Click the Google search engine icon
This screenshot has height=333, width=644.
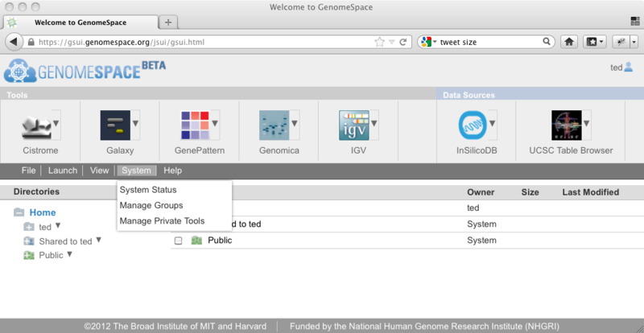pyautogui.click(x=427, y=42)
